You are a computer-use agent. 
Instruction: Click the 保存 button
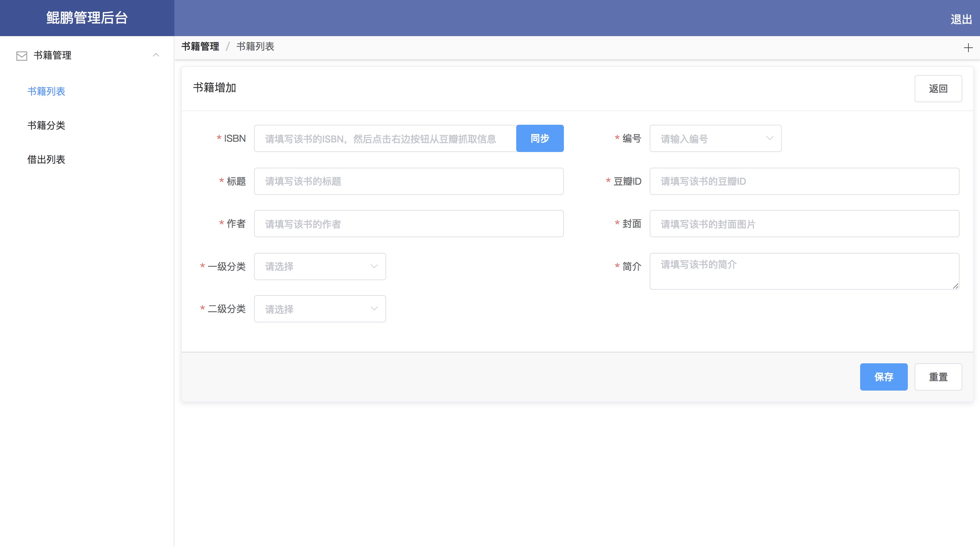tap(883, 377)
